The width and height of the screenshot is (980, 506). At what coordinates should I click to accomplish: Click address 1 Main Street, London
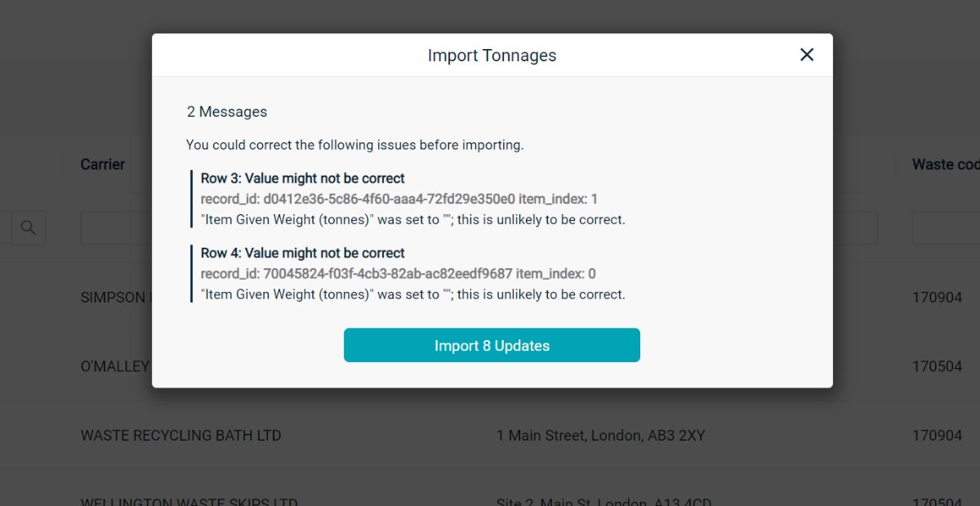tap(600, 436)
